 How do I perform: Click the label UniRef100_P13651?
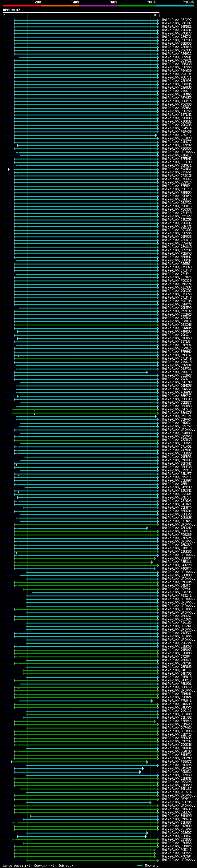[x=176, y=172]
